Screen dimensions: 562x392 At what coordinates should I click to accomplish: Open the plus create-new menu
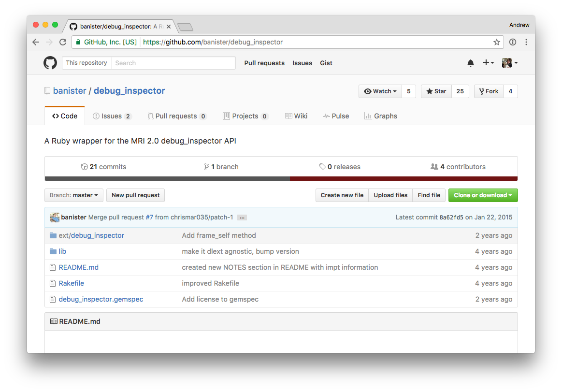tap(488, 63)
